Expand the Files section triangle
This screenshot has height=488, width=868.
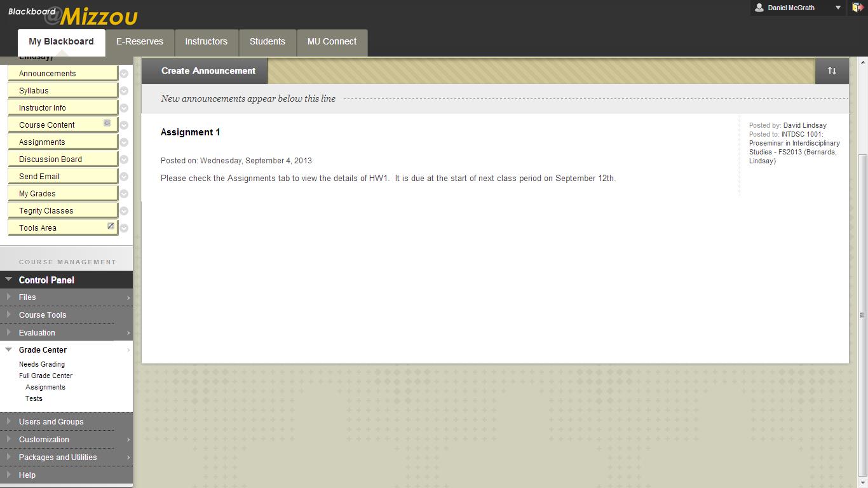tap(9, 297)
